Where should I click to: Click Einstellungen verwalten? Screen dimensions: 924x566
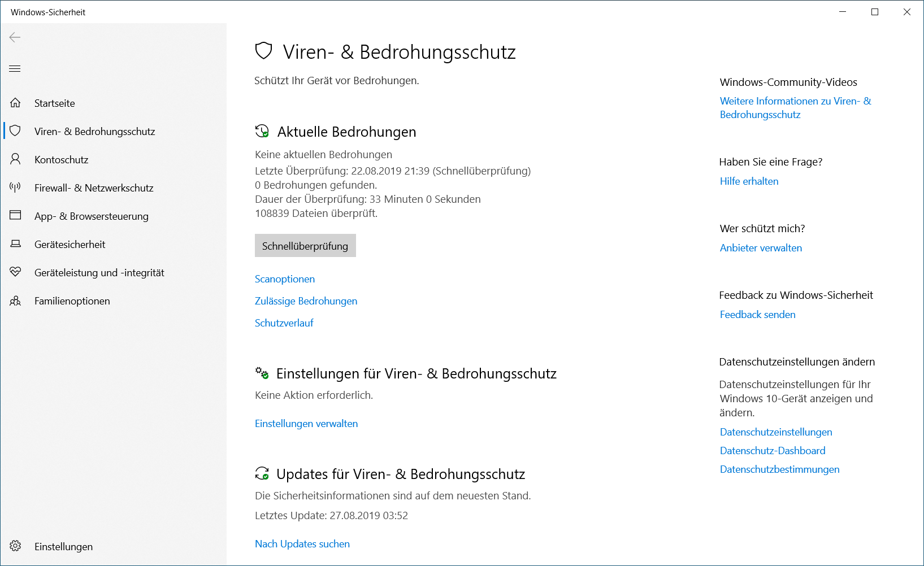(x=306, y=424)
